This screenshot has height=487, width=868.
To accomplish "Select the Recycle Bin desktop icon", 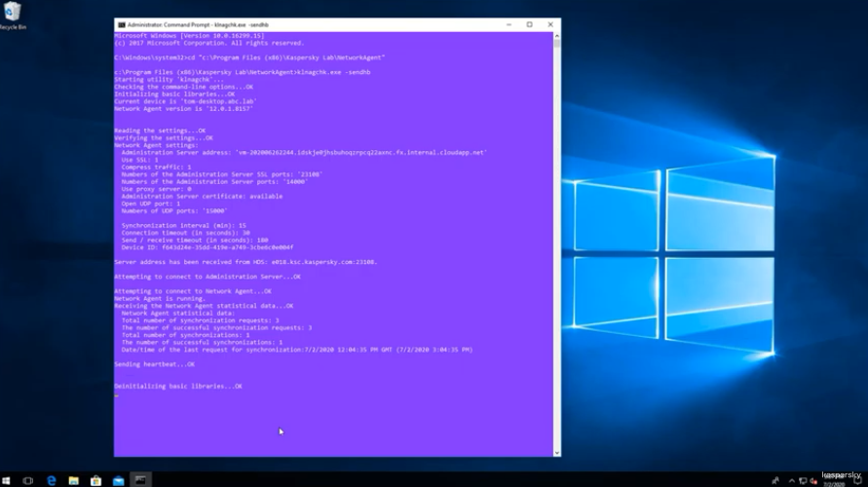I will point(13,16).
